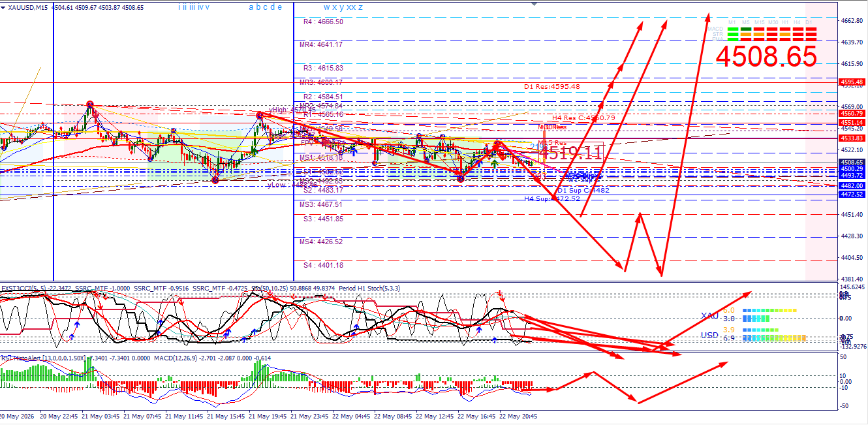Click the XAU 6.0 strength value

(728, 311)
